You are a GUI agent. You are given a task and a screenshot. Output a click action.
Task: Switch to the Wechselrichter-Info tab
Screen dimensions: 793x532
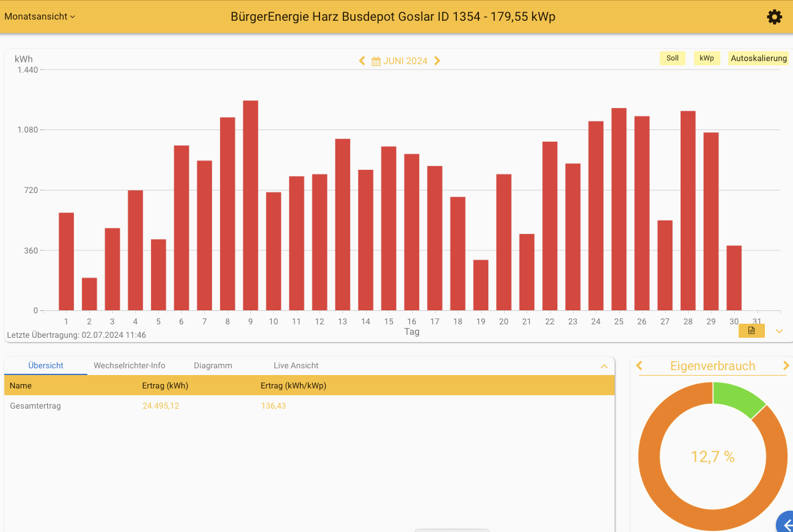pos(130,365)
